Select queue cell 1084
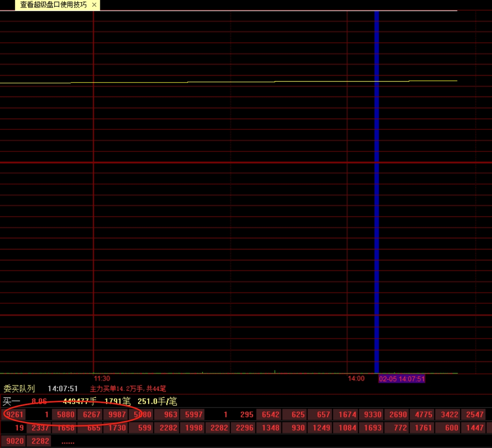The image size is (492, 448). 346,428
